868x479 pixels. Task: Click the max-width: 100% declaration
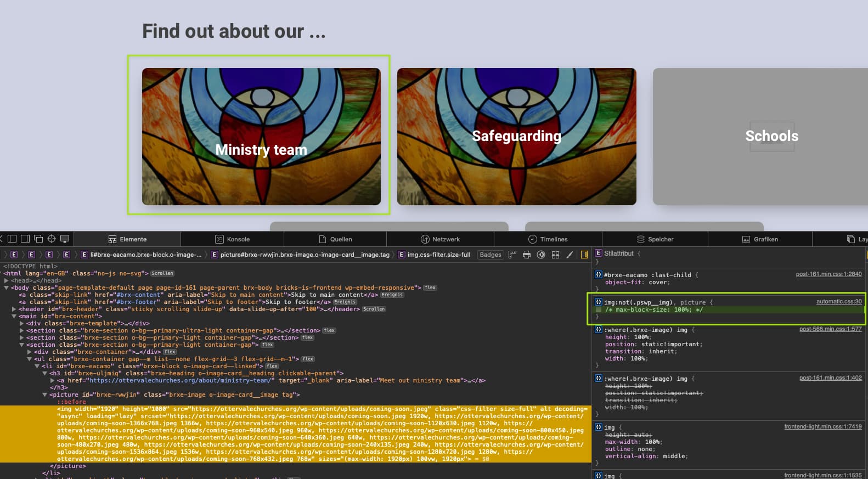click(x=634, y=442)
